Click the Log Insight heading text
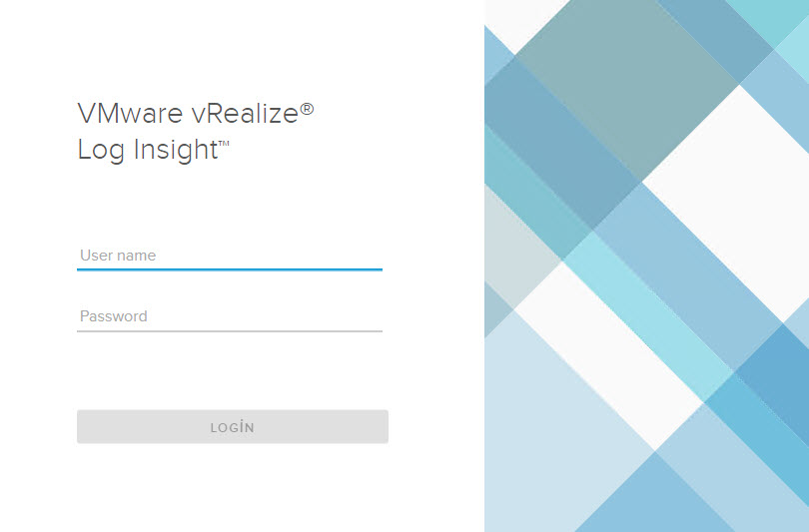 coord(147,150)
